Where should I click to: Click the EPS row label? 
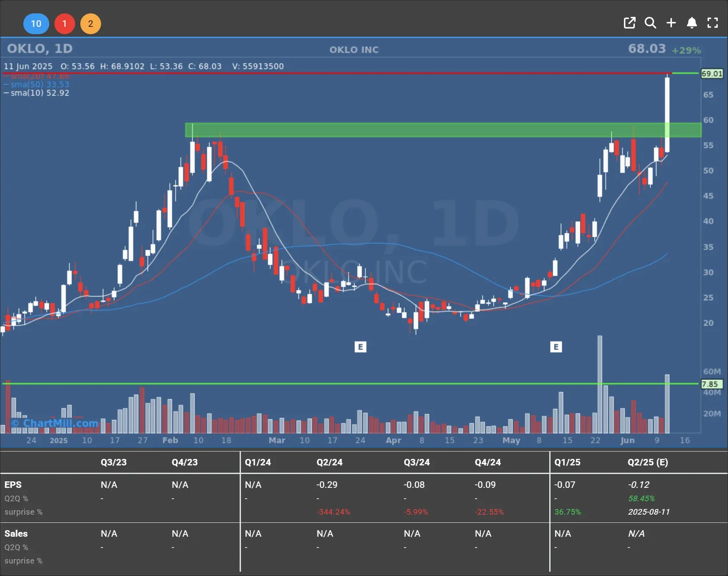click(x=13, y=485)
